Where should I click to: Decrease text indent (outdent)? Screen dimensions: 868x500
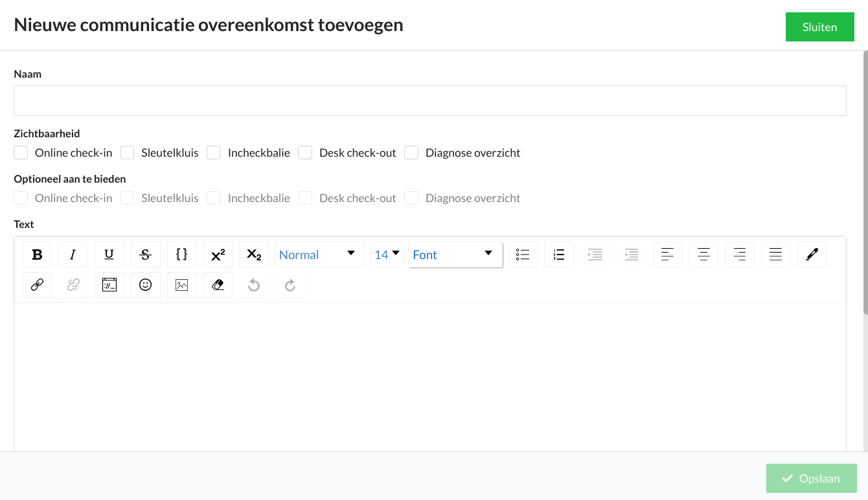pyautogui.click(x=632, y=255)
